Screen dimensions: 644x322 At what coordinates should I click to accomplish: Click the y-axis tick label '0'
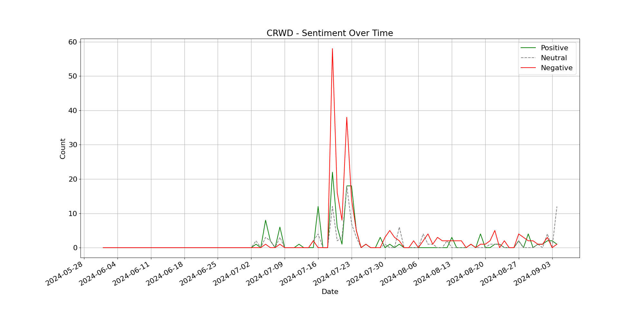tap(75, 248)
